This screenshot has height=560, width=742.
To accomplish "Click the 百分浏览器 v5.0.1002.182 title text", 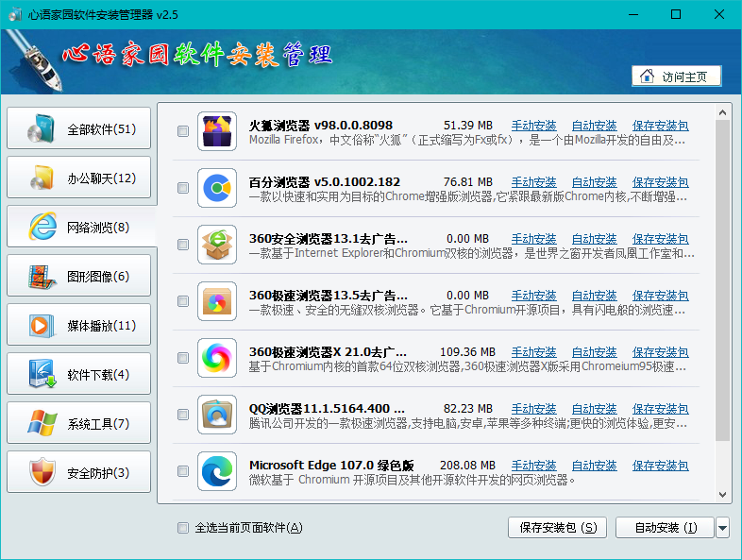I will tap(325, 182).
